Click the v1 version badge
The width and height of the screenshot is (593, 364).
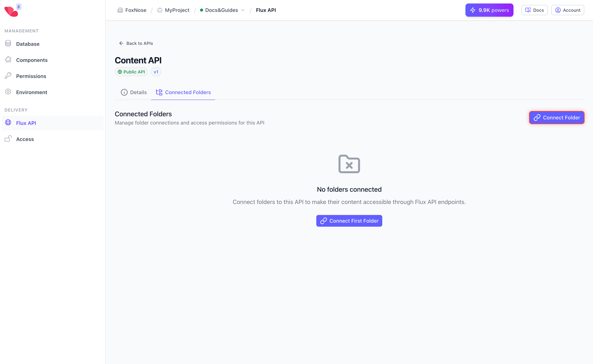(156, 72)
